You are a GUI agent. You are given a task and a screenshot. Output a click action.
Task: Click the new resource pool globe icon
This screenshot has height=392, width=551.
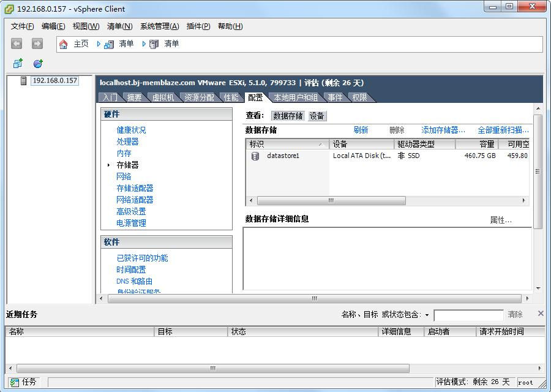click(38, 63)
